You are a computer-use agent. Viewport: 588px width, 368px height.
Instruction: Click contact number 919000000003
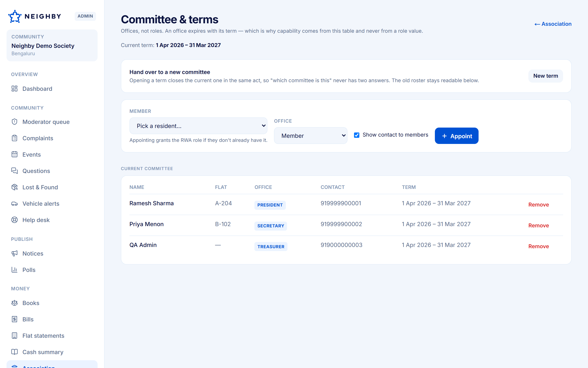(x=341, y=245)
